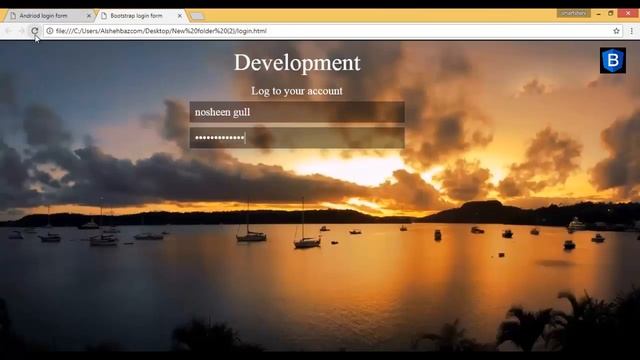The height and width of the screenshot is (360, 640).
Task: Restore down the Chrome window
Action: coord(611,13)
